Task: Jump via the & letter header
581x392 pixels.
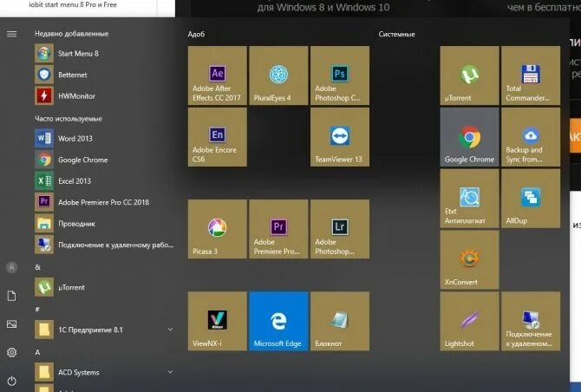Action: pos(38,267)
